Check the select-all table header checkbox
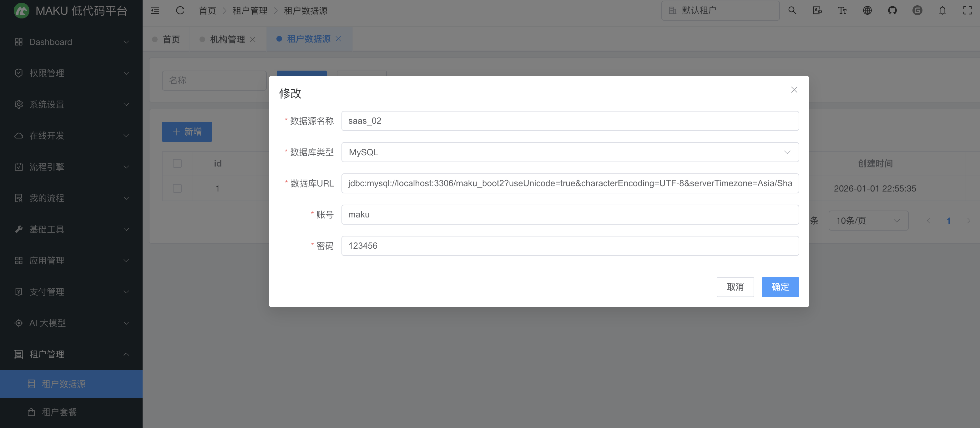This screenshot has width=980, height=428. pos(177,163)
